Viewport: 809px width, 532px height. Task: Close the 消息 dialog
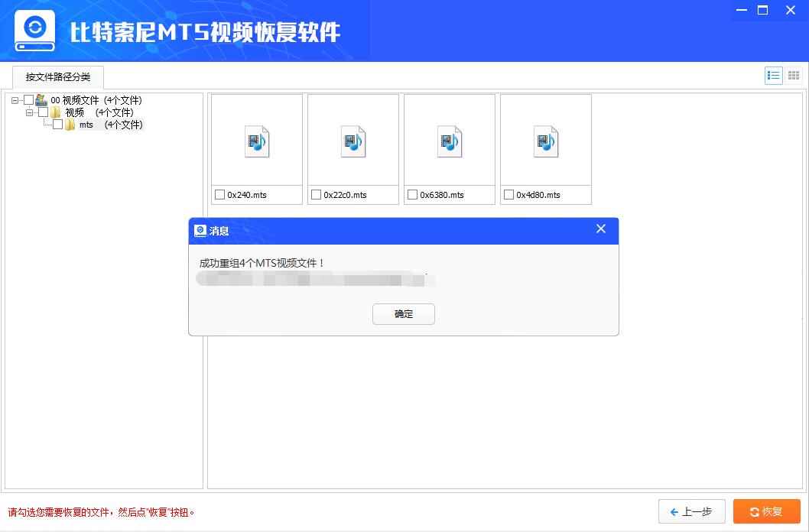coord(600,229)
